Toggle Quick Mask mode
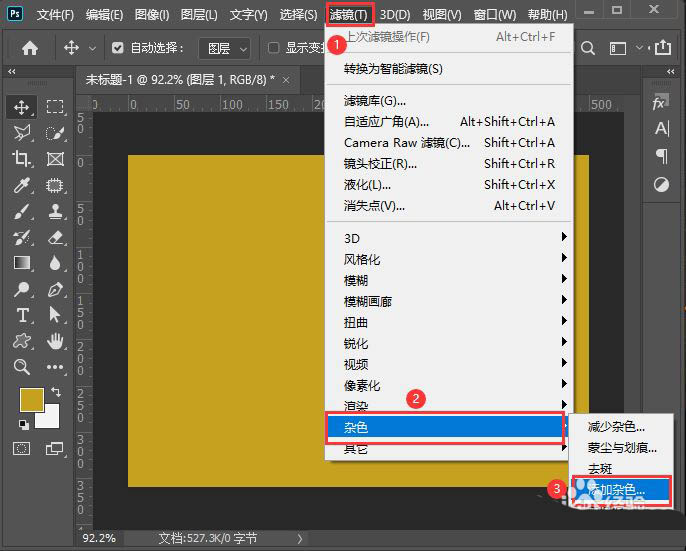Image resolution: width=686 pixels, height=551 pixels. click(x=21, y=448)
